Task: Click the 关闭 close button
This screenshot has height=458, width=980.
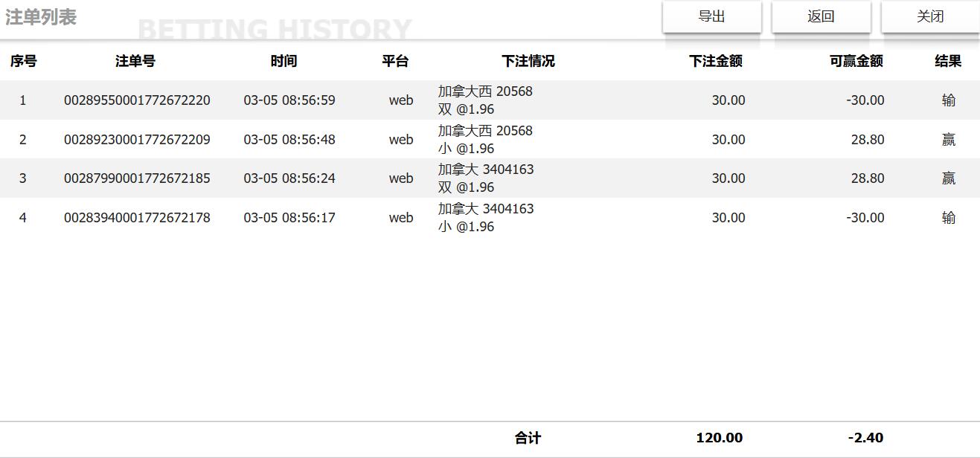Action: [929, 16]
